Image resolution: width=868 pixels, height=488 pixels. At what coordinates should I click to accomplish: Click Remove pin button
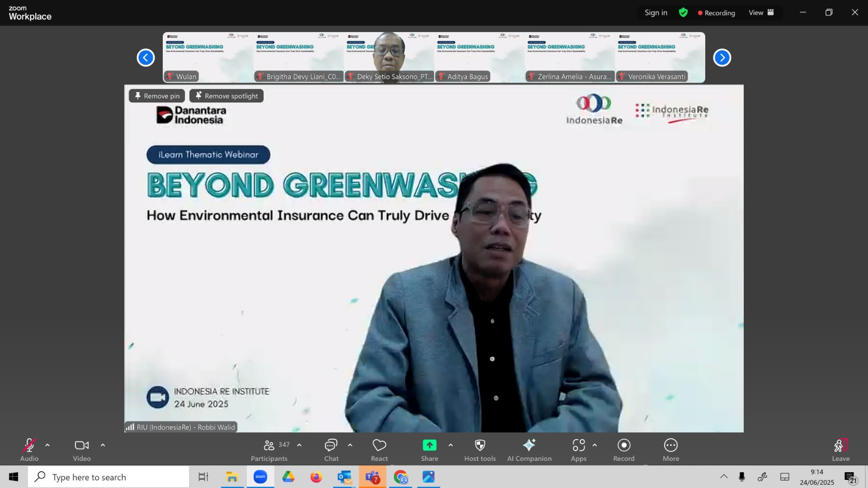tap(157, 96)
